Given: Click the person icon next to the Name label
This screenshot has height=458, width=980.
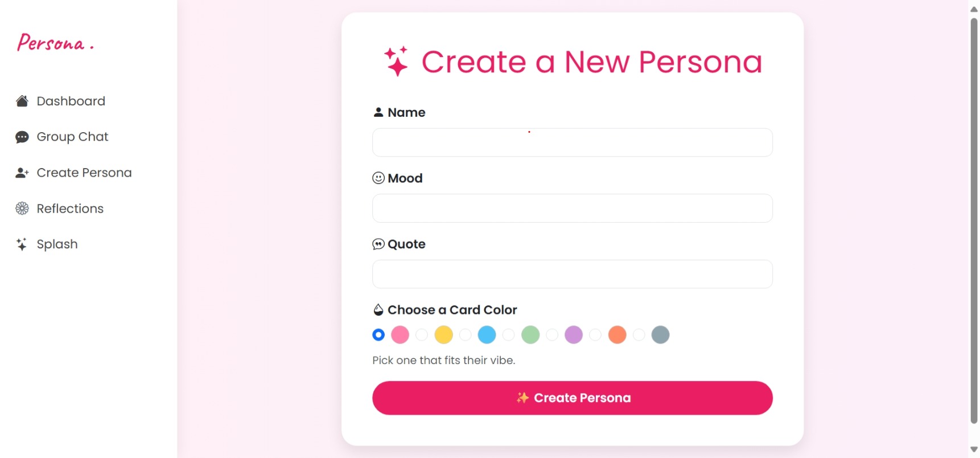Looking at the screenshot, I should click(378, 112).
